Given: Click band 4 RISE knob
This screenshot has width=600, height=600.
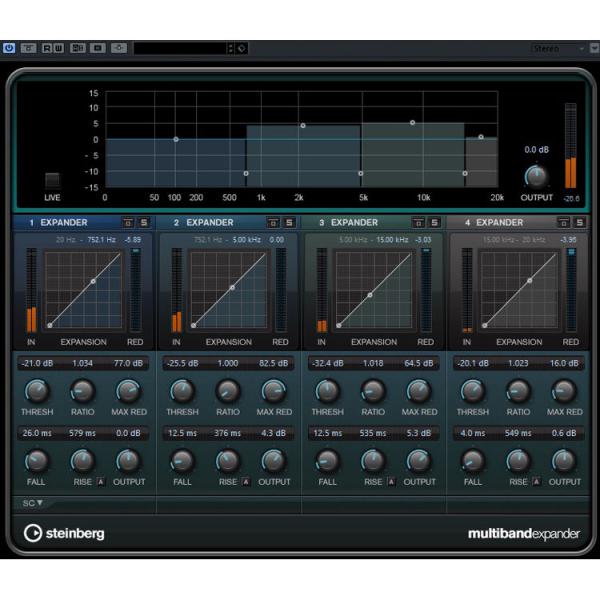Looking at the screenshot, I should (518, 461).
